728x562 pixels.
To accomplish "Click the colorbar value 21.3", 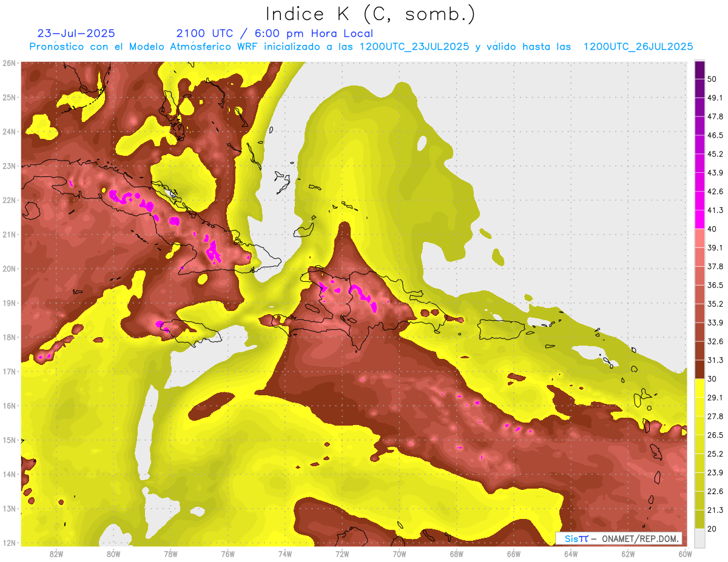I will [x=715, y=510].
